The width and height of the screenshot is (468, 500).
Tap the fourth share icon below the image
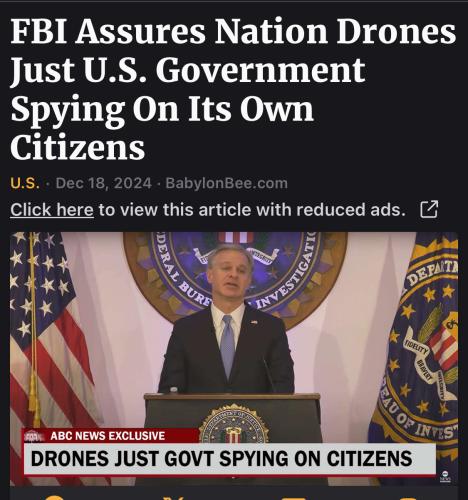click(412, 497)
